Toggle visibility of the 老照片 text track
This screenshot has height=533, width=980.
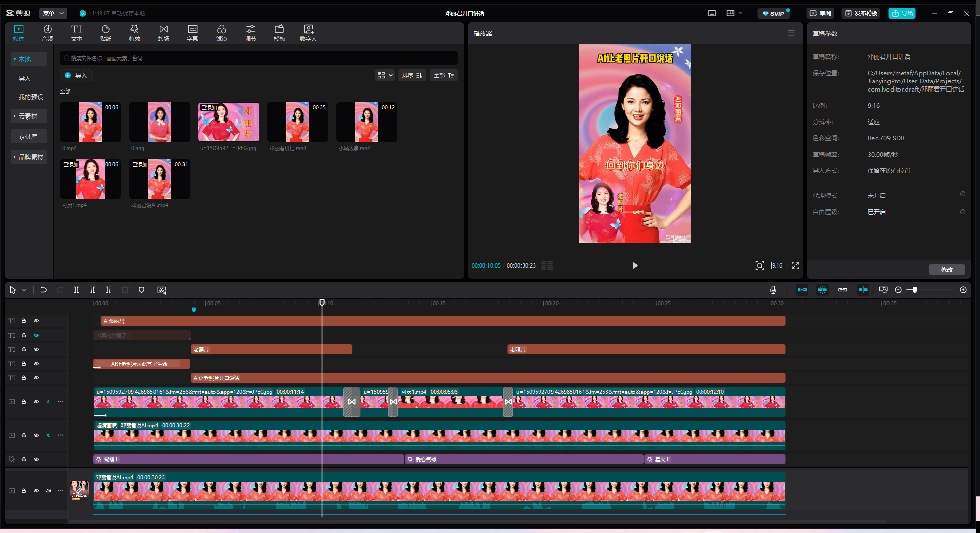point(36,349)
